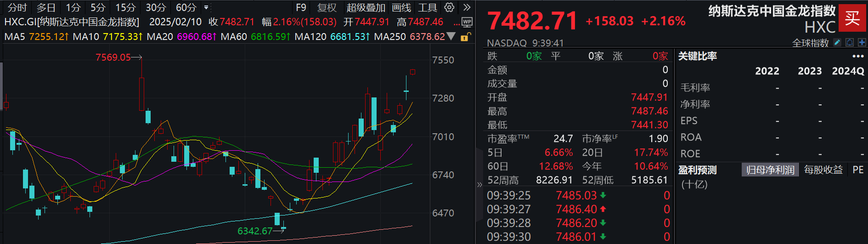The width and height of the screenshot is (868, 244).
Task: Click the 09:39:28 tick row
Action: 578,223
